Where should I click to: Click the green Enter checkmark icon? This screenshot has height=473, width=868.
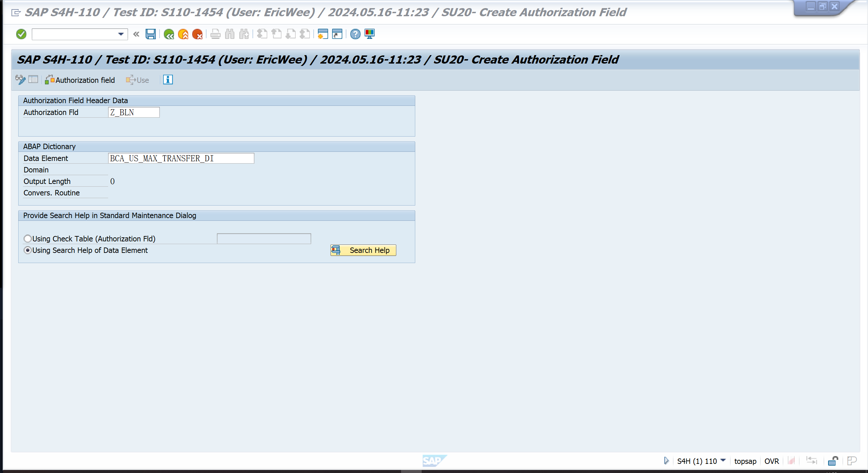(x=21, y=34)
